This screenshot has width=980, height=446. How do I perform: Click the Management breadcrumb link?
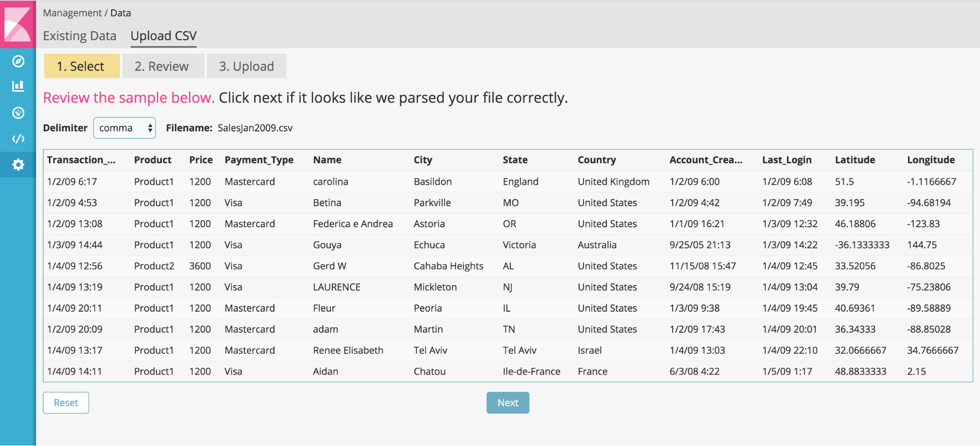click(x=72, y=13)
